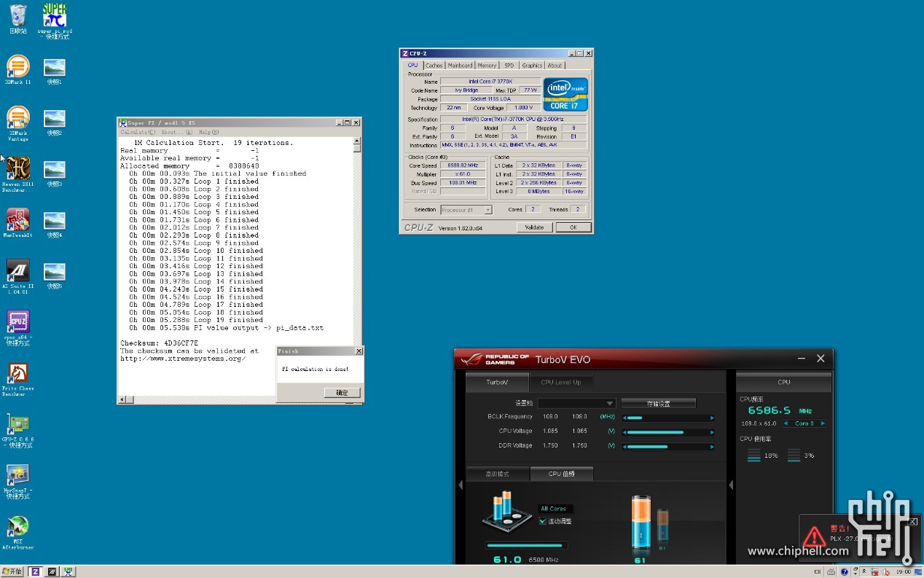Click the taskbar clock showing 19:00

point(903,572)
